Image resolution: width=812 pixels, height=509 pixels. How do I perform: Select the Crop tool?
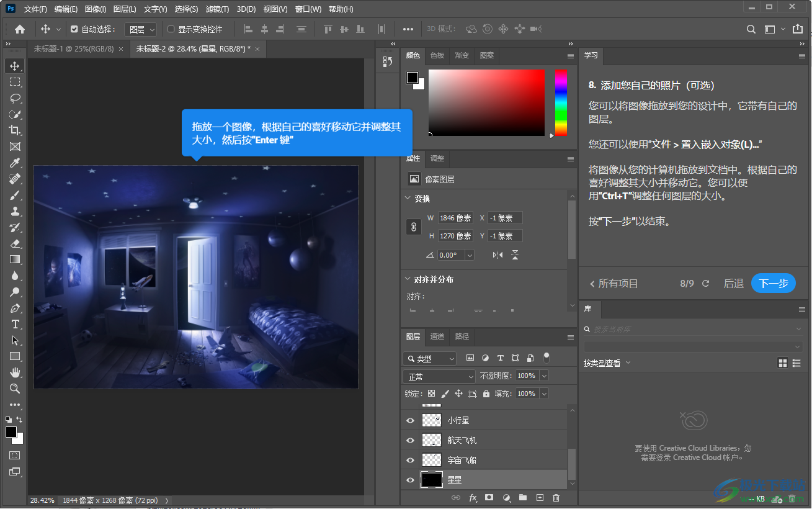click(x=15, y=130)
